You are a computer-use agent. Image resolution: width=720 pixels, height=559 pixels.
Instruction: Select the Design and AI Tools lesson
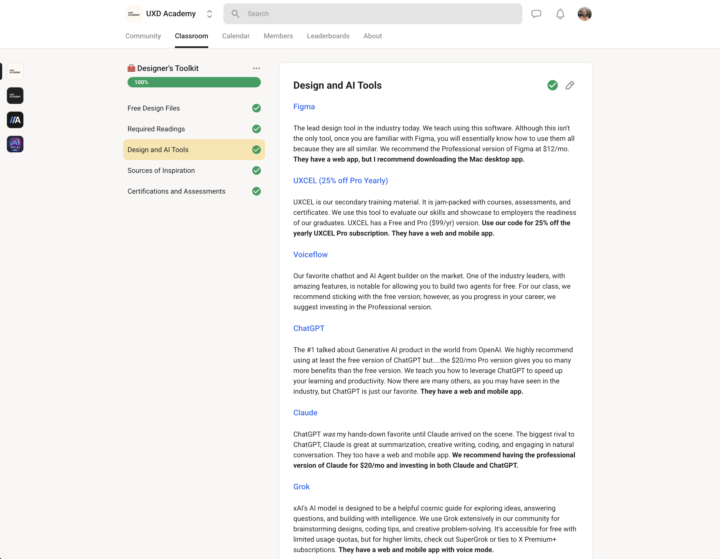194,150
